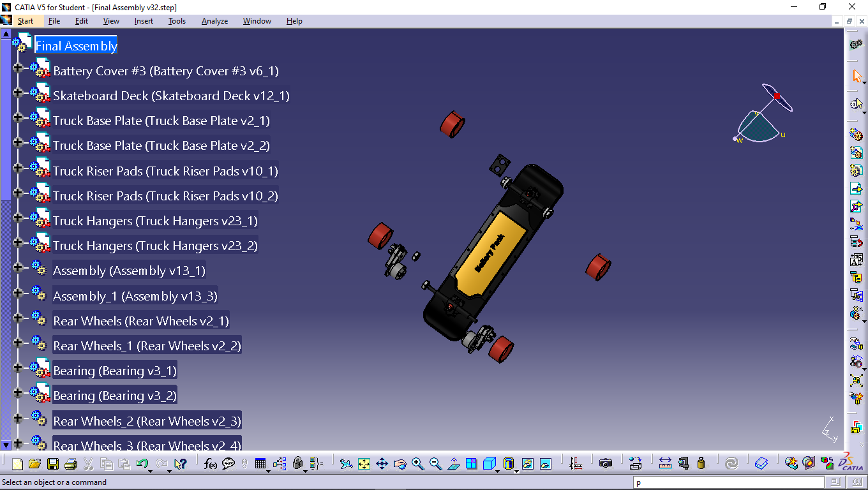Click the Formula f(x) icon
Image resolution: width=868 pixels, height=490 pixels.
point(211,464)
